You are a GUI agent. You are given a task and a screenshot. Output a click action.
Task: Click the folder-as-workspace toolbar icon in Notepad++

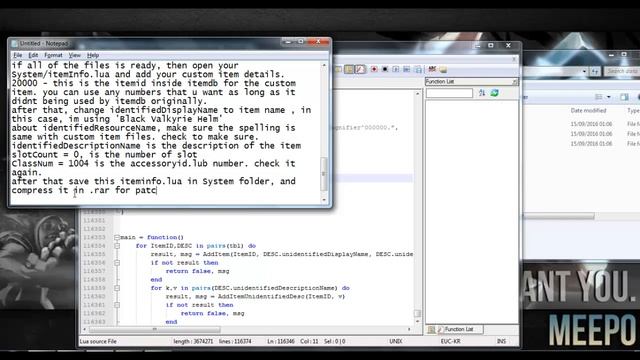pos(338,69)
